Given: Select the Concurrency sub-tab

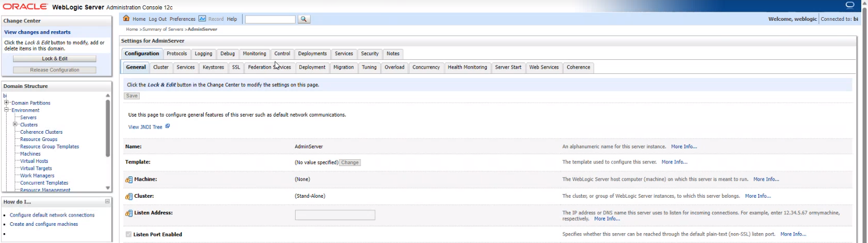Looking at the screenshot, I should click(426, 67).
